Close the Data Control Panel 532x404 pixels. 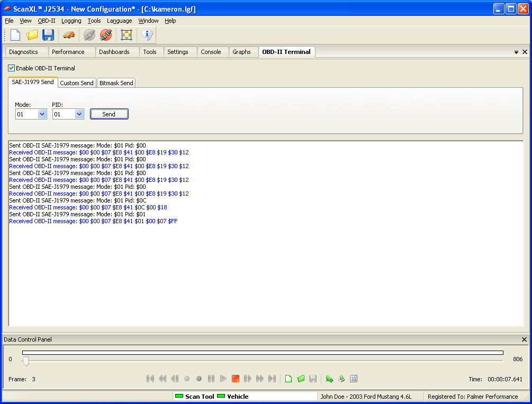[524, 339]
